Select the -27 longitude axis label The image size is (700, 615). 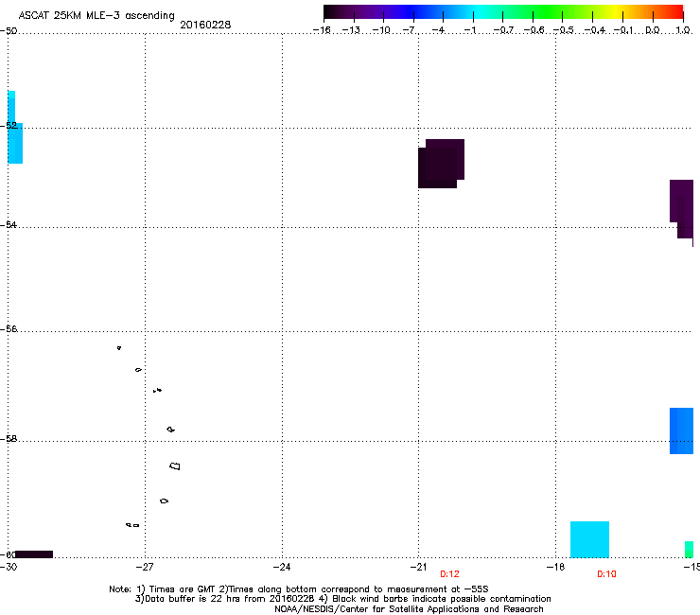[x=145, y=567]
